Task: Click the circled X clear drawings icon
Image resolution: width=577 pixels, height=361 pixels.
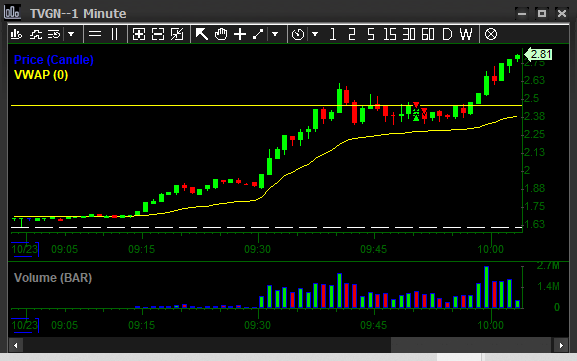Action: (x=491, y=35)
